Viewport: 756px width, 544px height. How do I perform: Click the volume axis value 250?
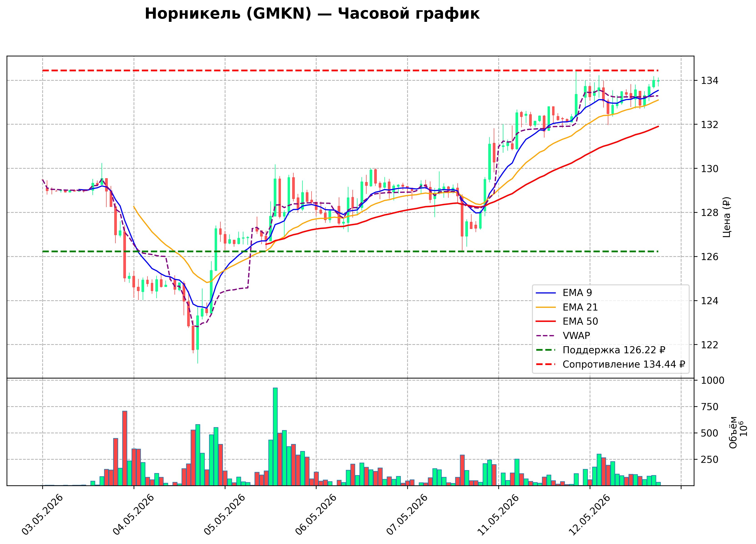(710, 460)
